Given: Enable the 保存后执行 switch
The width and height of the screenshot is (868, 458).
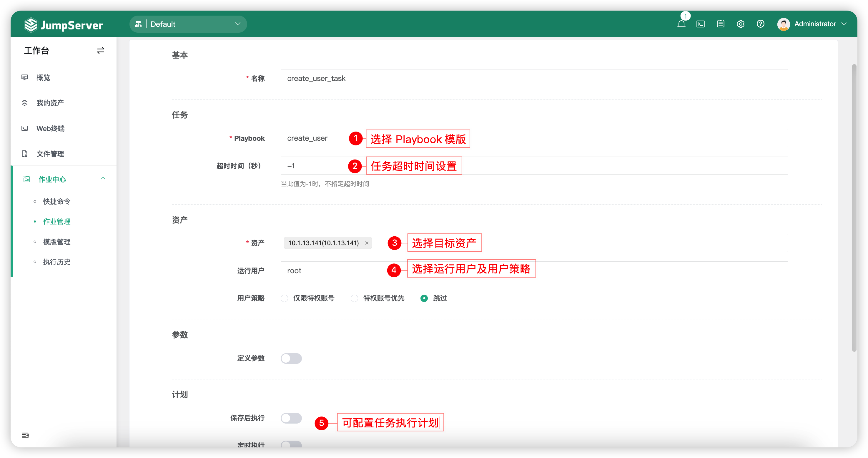Looking at the screenshot, I should point(291,418).
